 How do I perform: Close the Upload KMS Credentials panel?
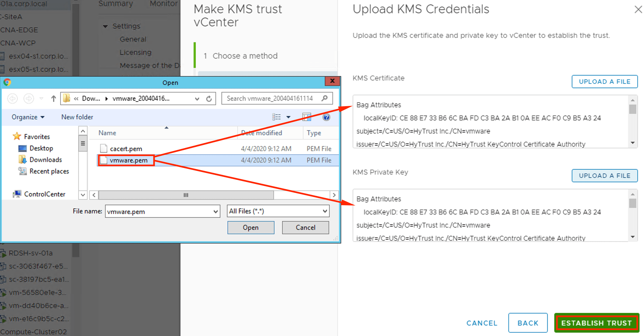pyautogui.click(x=638, y=10)
